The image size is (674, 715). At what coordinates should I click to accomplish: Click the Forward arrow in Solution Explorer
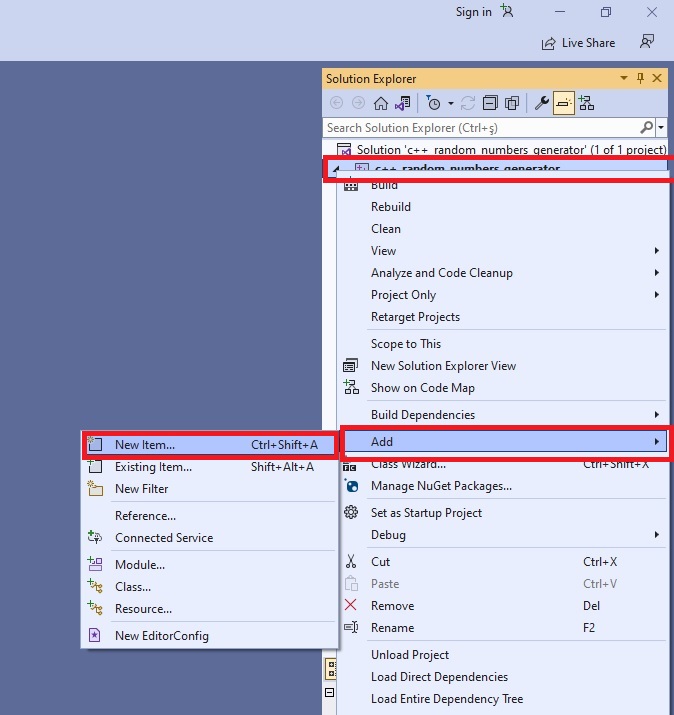click(x=358, y=104)
